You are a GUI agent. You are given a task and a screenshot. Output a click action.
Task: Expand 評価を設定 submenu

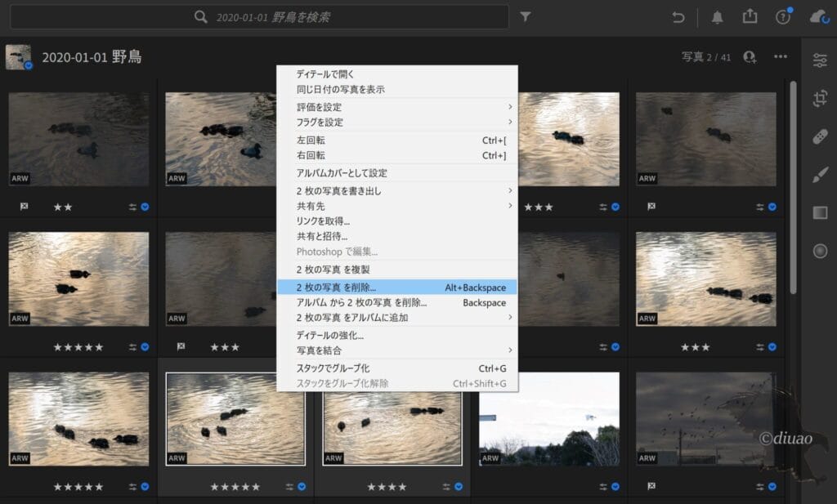[x=398, y=107]
